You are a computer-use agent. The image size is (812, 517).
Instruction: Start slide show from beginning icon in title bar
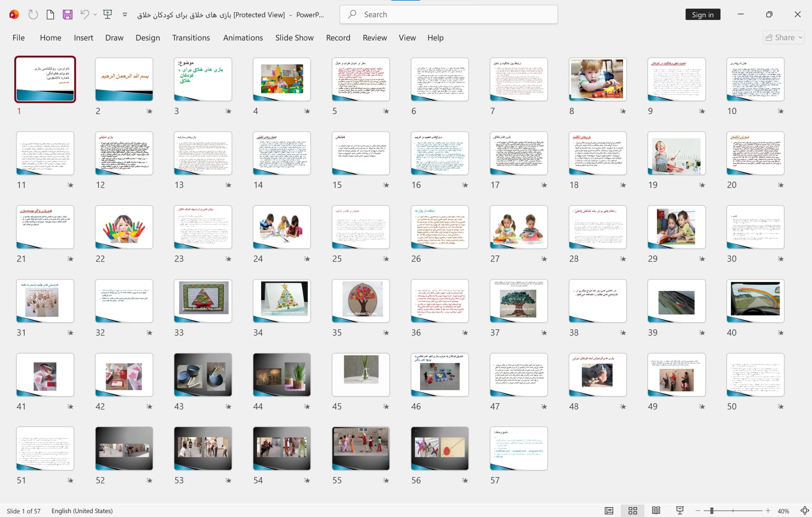coord(108,15)
